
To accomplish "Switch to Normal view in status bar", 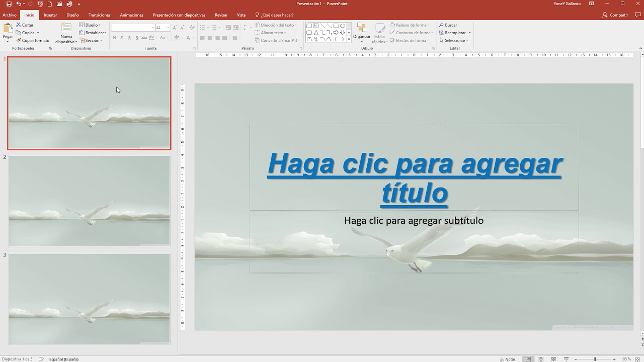I will 528,359.
